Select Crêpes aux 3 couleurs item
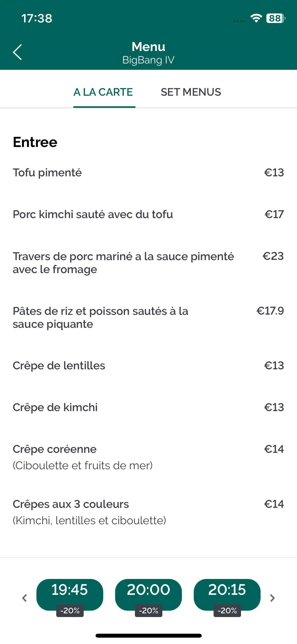The width and height of the screenshot is (297, 644). tap(148, 512)
